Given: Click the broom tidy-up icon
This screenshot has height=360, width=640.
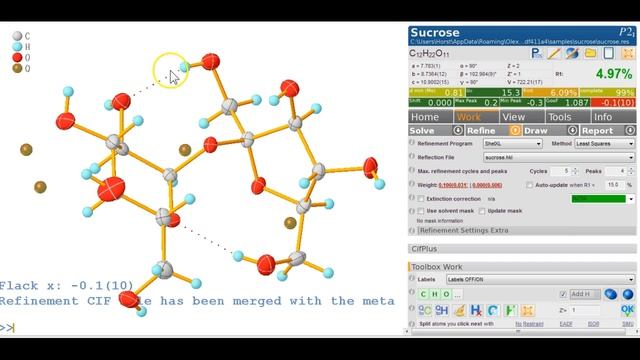Looking at the screenshot, I should [x=459, y=311].
